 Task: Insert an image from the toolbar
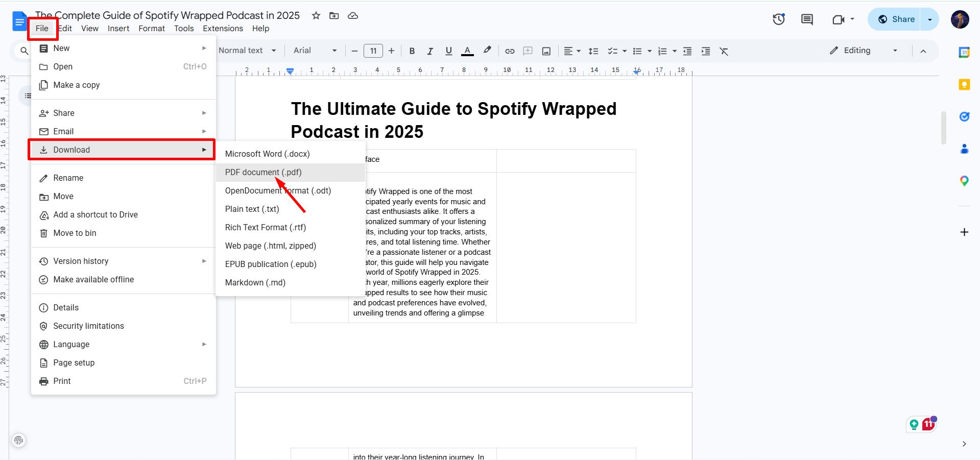point(546,51)
